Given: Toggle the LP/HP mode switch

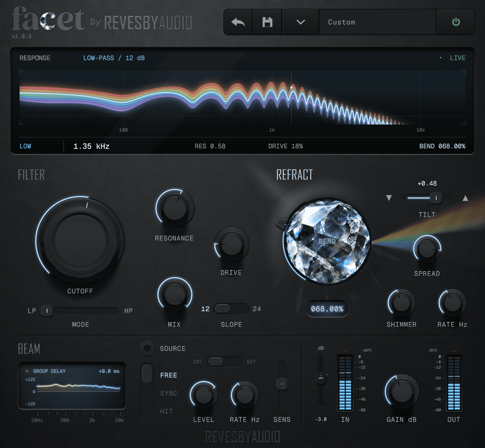Looking at the screenshot, I should click(x=80, y=311).
